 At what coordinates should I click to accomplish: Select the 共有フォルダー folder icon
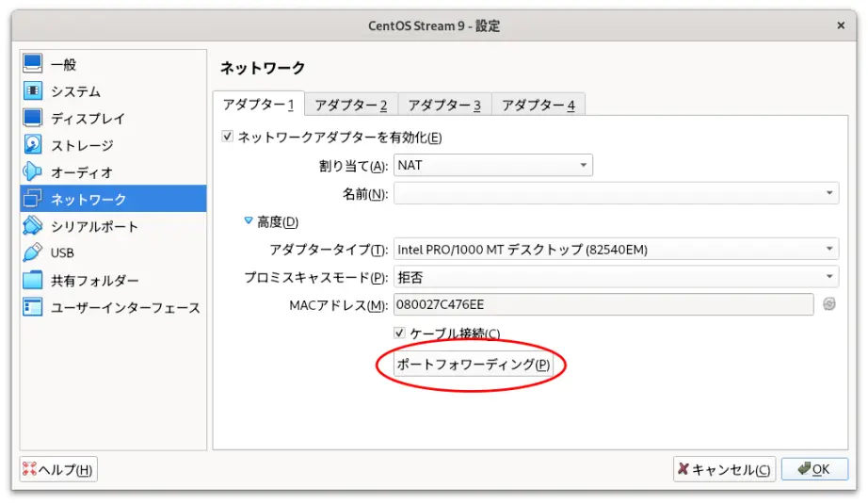[33, 280]
